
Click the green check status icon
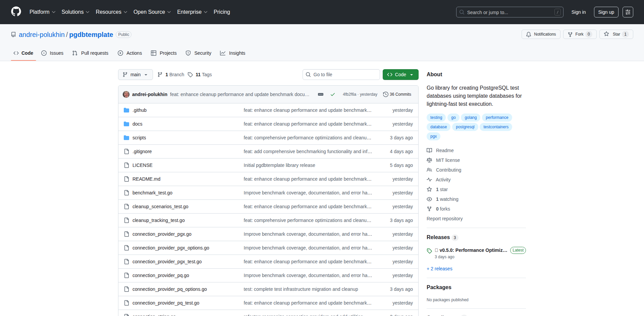point(333,94)
